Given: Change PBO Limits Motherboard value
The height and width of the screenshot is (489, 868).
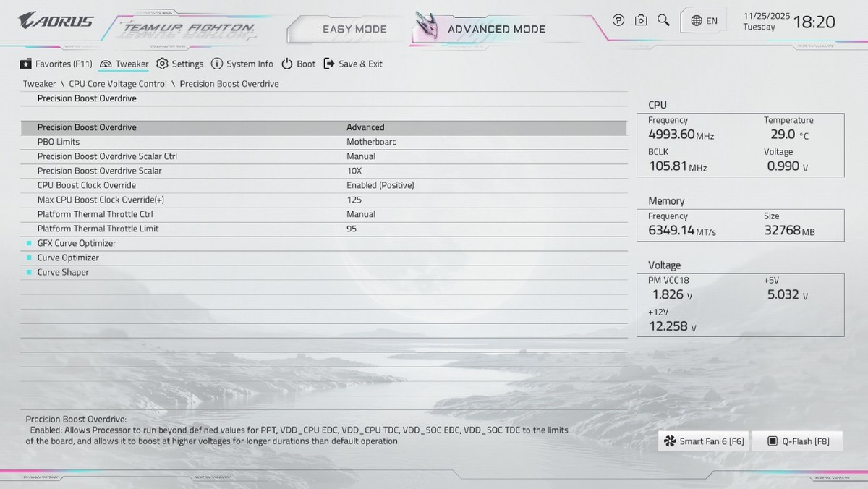Looking at the screenshot, I should (372, 142).
